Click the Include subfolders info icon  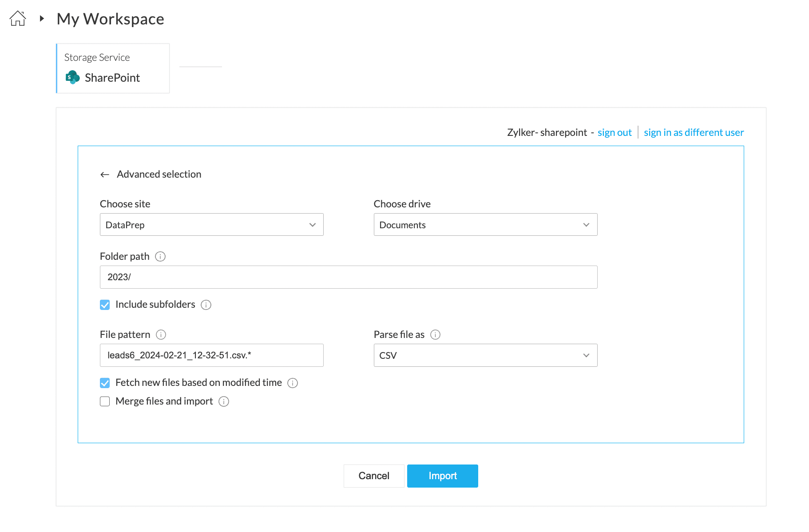[x=206, y=305]
